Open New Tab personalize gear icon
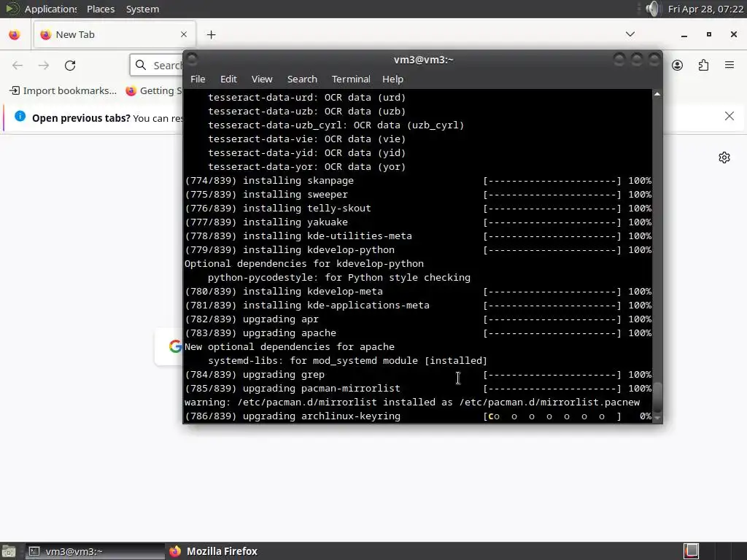The image size is (747, 560). (x=724, y=157)
